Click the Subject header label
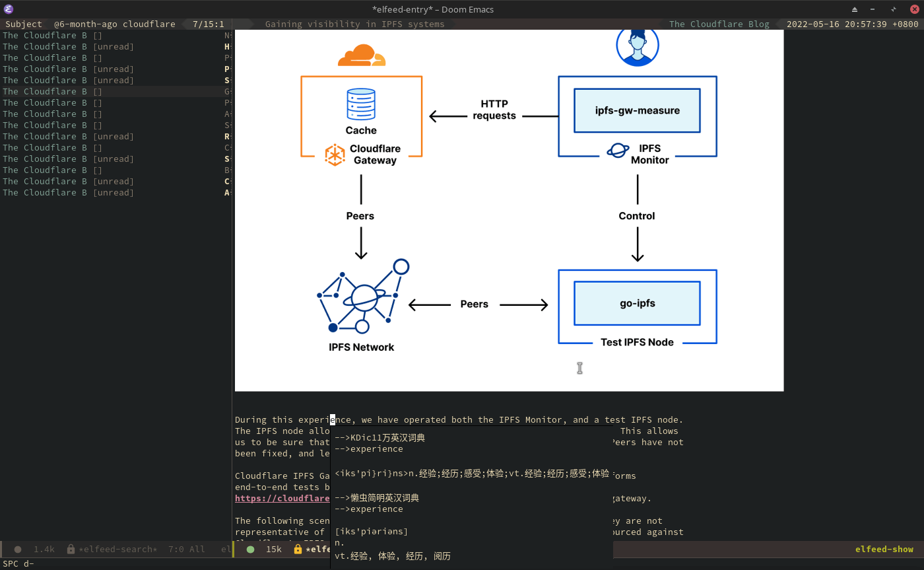The width and height of the screenshot is (924, 570). [24, 24]
